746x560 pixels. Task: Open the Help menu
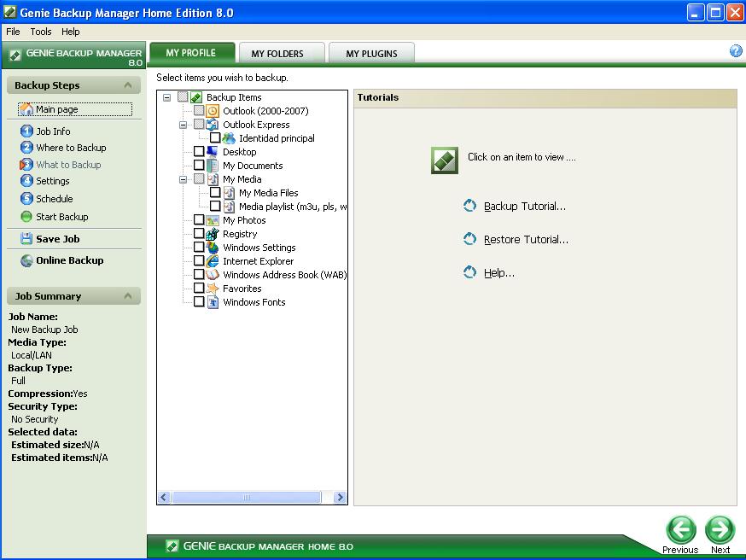pos(70,32)
